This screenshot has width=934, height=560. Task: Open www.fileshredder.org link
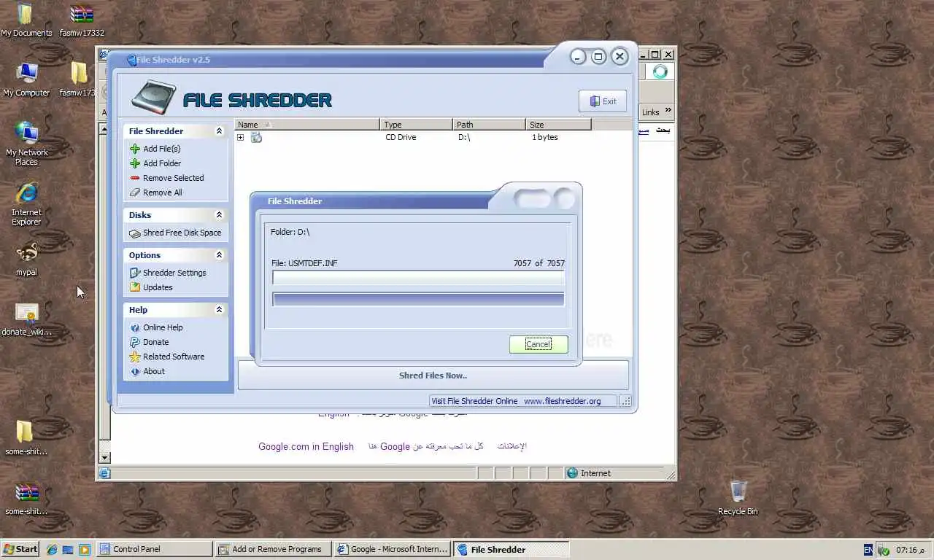pos(563,401)
